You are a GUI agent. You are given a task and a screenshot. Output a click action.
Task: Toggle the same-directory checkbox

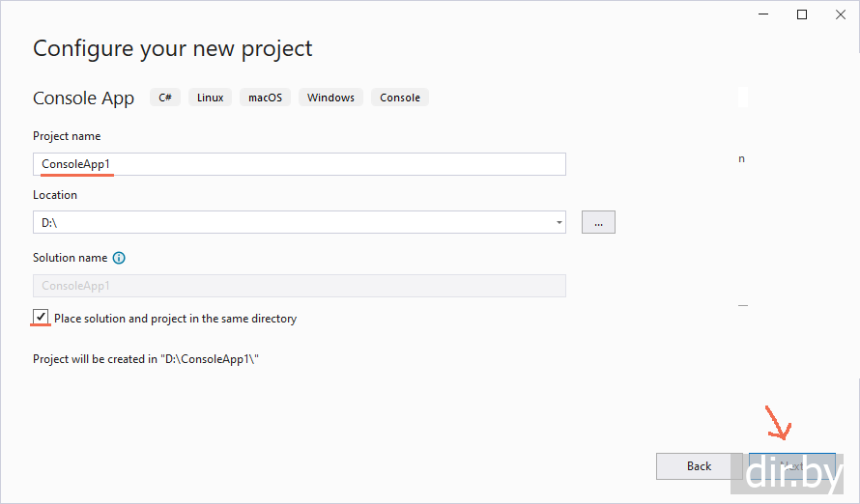point(41,317)
